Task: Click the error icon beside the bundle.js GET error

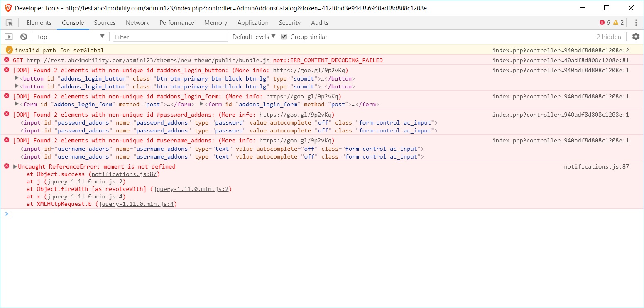Action: [x=7, y=60]
